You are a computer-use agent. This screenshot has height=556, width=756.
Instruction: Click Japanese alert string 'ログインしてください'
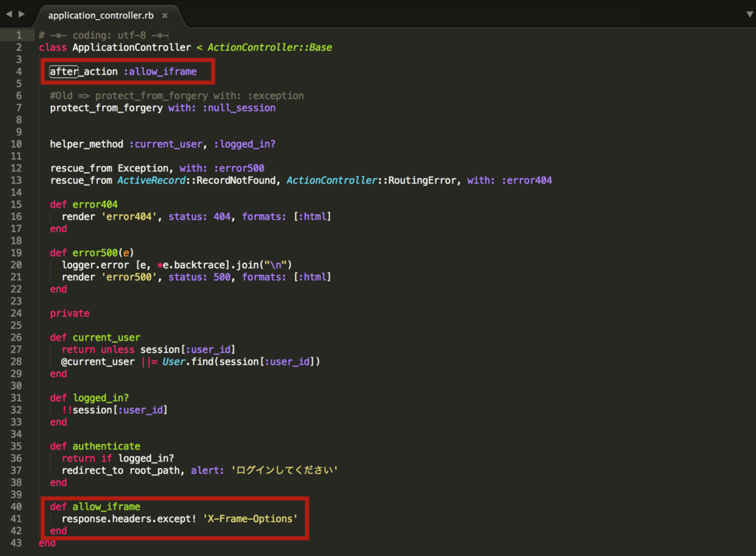[284, 470]
